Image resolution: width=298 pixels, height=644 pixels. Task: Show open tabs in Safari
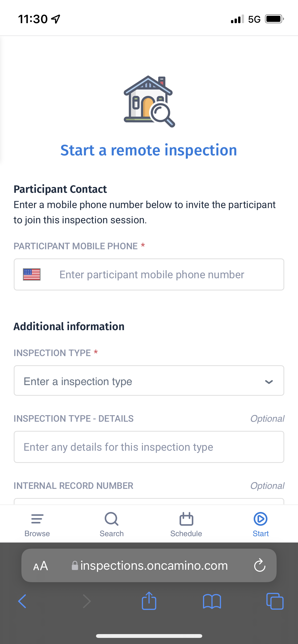pos(275,601)
